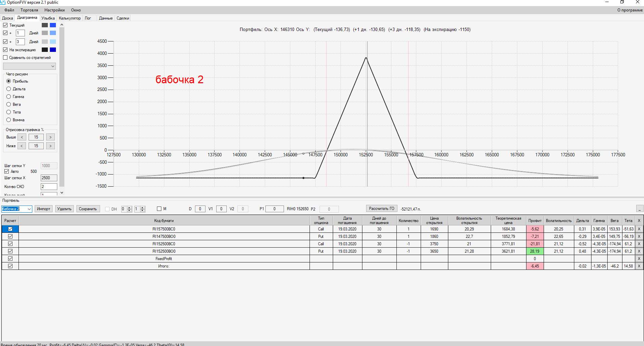Image resolution: width=644 pixels, height=346 pixels.
Task: Enable Сравнить со стратегией checkbox
Action: [x=5, y=58]
